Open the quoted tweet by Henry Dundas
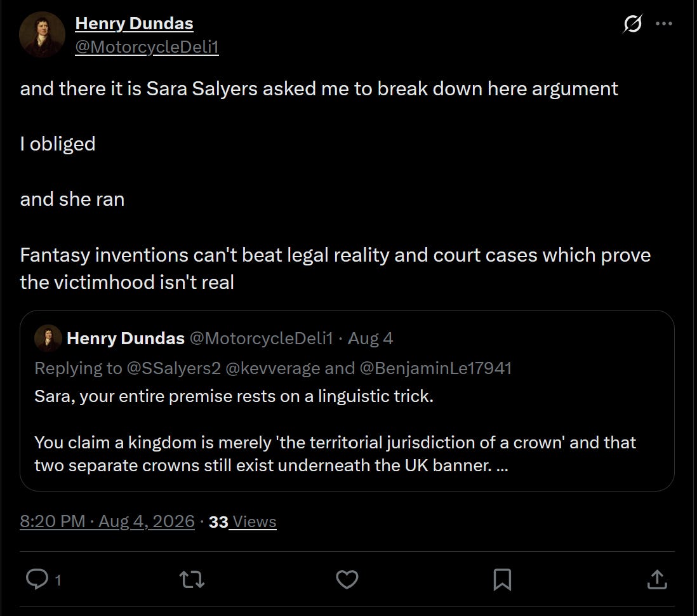Screen dimensions: 697x616 tap(347, 401)
